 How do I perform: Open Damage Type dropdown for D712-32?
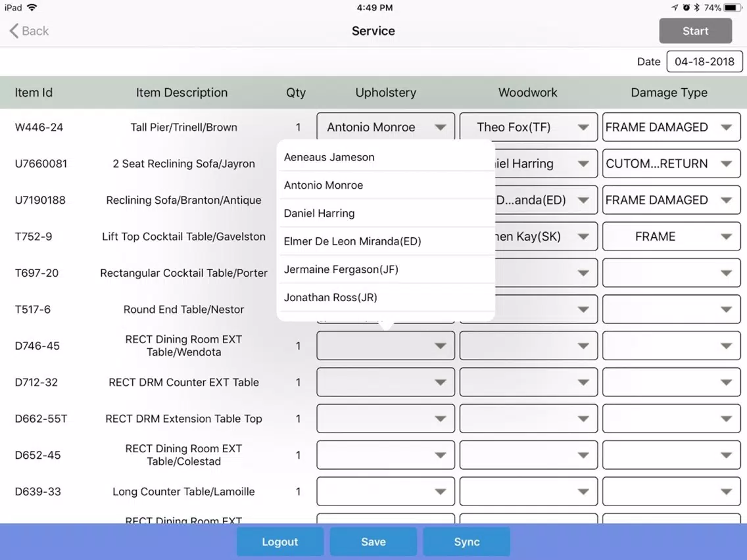click(x=671, y=383)
